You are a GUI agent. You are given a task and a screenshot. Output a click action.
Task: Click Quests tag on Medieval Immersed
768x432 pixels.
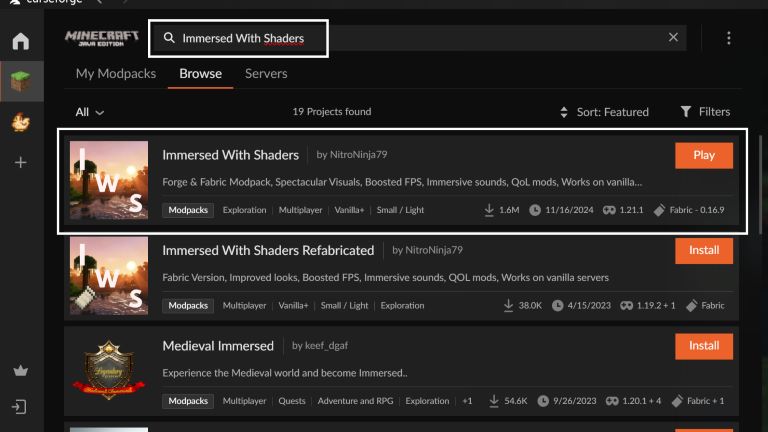(x=292, y=401)
